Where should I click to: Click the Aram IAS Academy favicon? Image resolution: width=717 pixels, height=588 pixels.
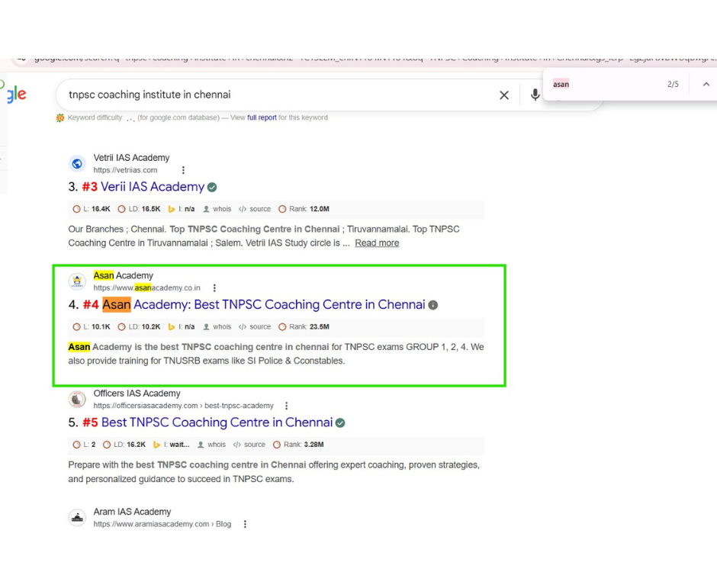[77, 518]
